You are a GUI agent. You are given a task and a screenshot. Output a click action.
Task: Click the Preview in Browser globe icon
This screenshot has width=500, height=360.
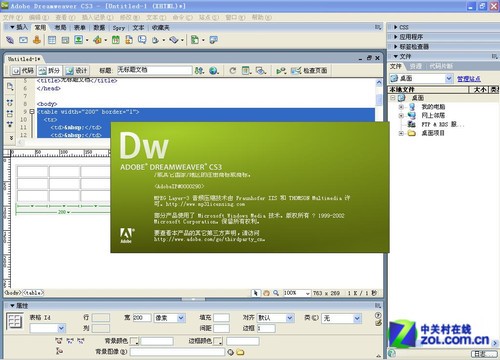(x=214, y=70)
